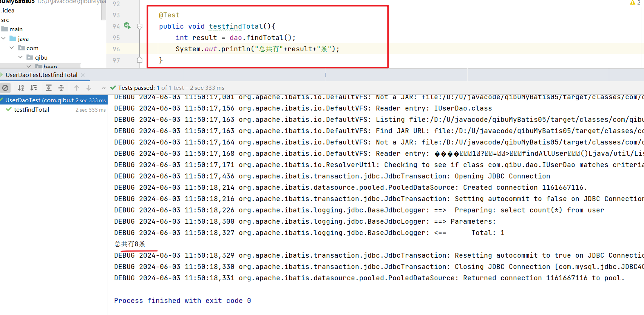Screen dimensions: 644x315
Task: Collapse the java folder in project tree
Action: (3, 38)
